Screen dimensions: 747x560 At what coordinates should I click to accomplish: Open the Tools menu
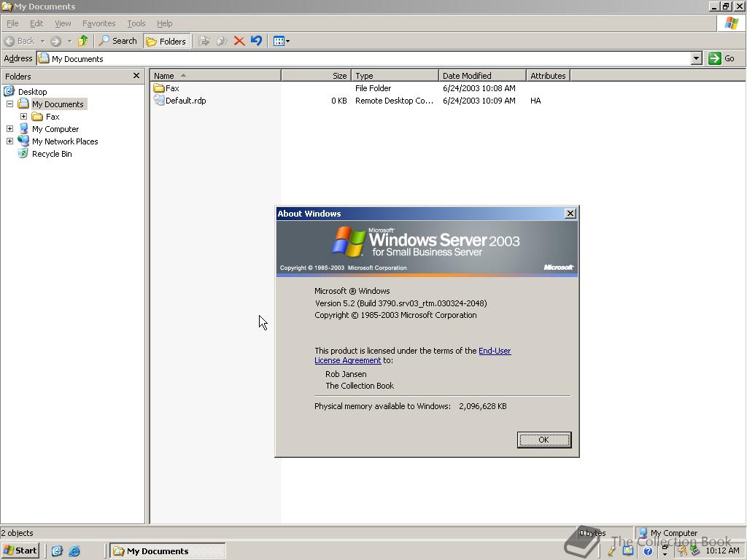136,23
